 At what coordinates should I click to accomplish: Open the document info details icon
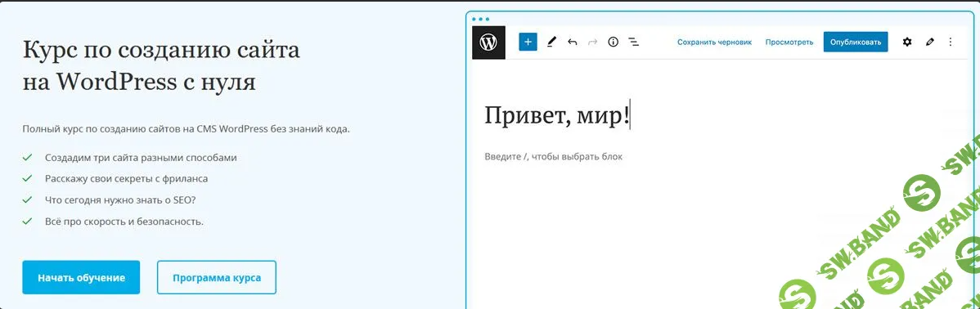click(x=614, y=42)
